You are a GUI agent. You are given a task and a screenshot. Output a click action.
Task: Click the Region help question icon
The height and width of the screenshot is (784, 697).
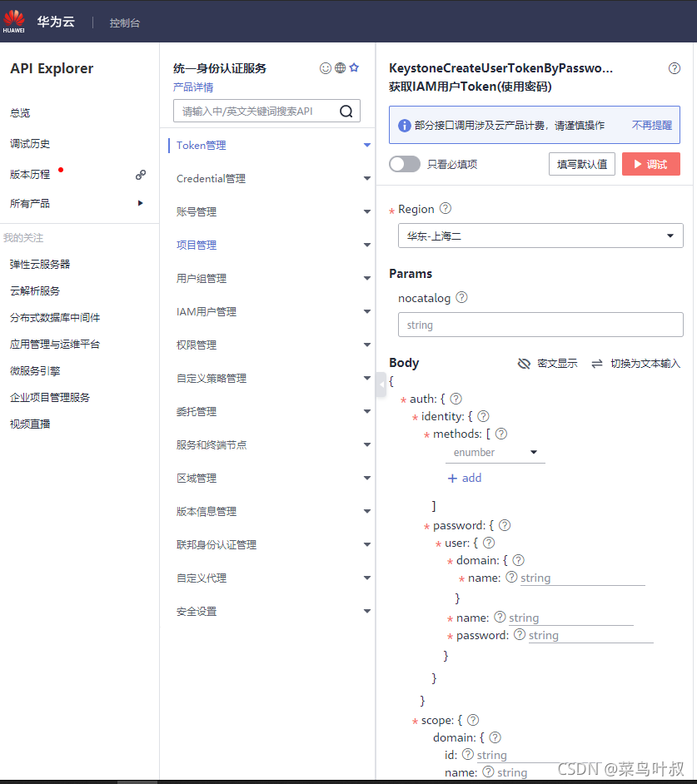pos(446,209)
